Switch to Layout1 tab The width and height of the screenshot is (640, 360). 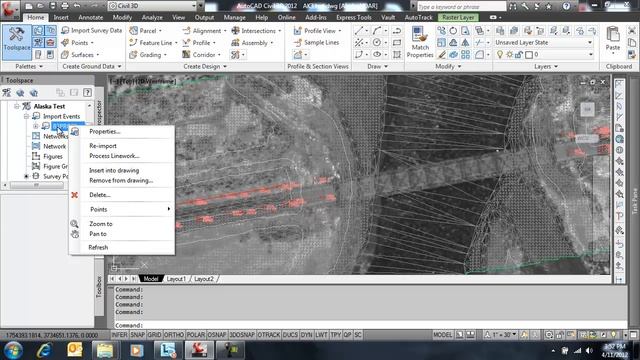click(x=176, y=279)
